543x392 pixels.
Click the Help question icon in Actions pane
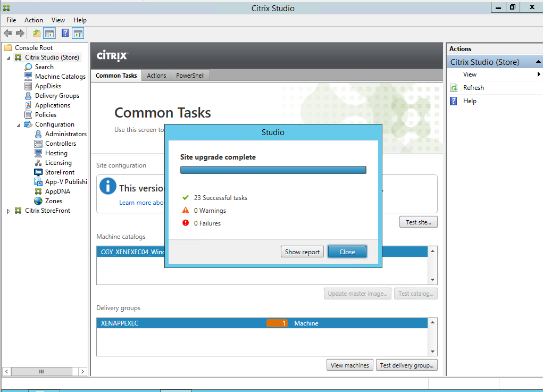pos(454,101)
